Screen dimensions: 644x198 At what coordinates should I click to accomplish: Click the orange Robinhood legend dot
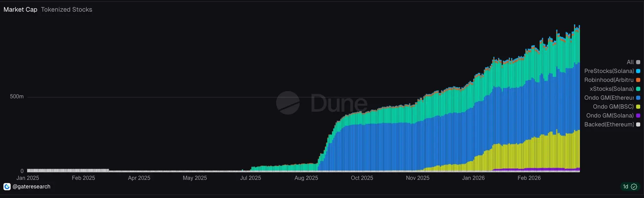coord(638,80)
